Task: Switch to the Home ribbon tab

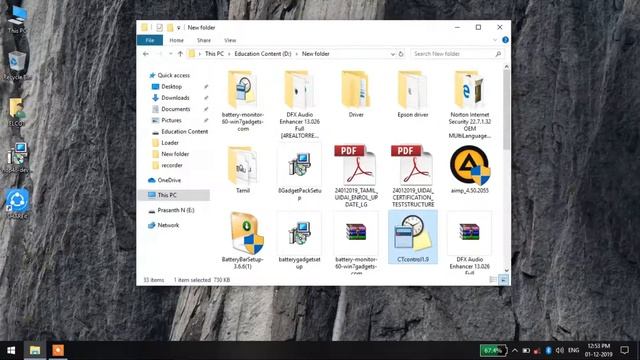Action: click(x=176, y=40)
